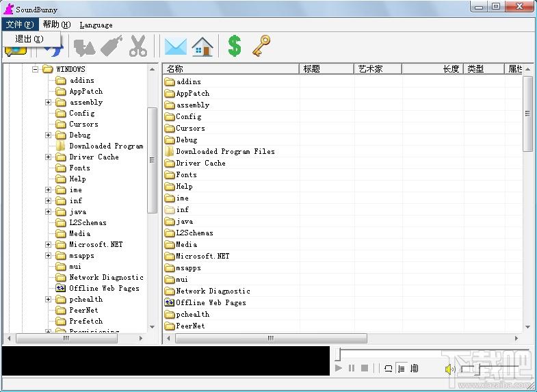Select Prefetch in the folder tree
The height and width of the screenshot is (392, 537).
(x=86, y=322)
